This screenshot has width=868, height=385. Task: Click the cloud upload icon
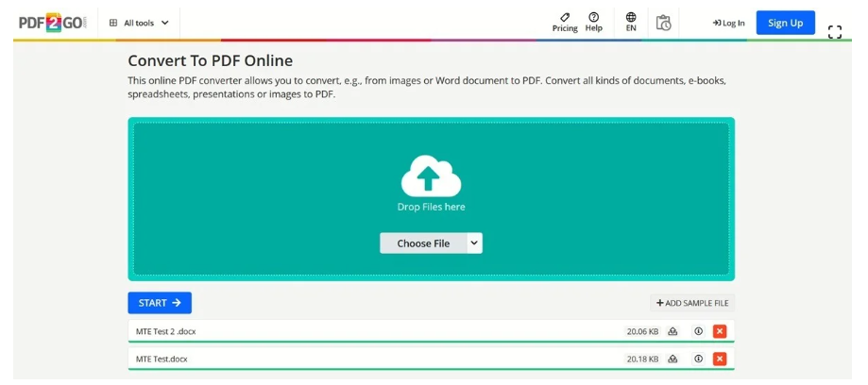(431, 176)
